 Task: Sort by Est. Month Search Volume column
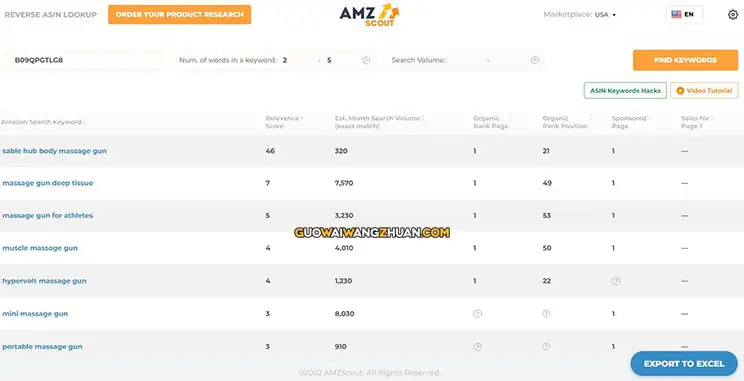pos(379,122)
